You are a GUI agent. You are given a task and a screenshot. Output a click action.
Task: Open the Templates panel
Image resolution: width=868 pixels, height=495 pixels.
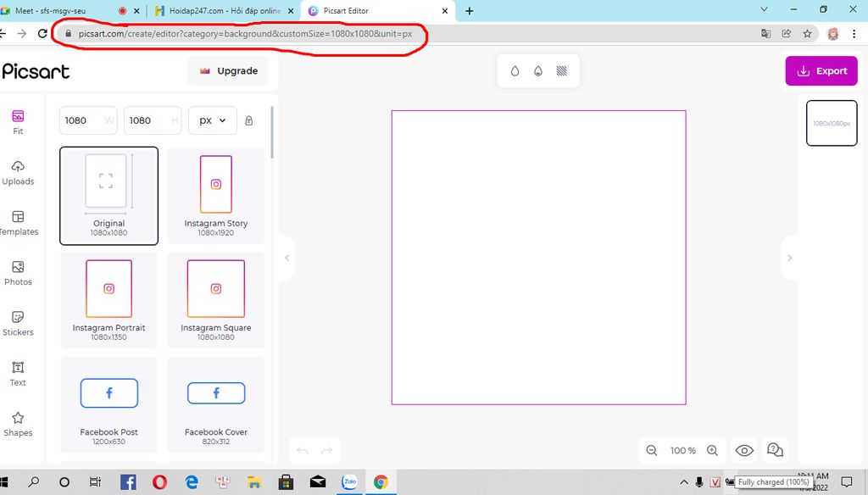click(18, 223)
